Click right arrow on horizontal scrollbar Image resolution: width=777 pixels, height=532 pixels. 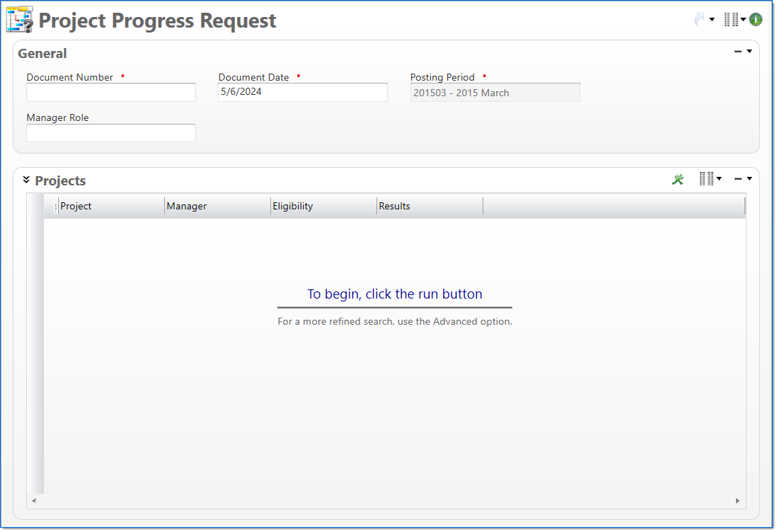(737, 501)
